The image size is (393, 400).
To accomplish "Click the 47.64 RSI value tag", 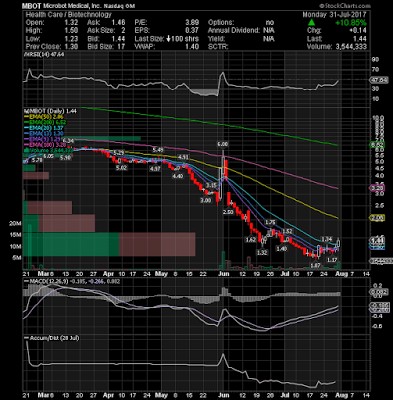I will 380,80.
